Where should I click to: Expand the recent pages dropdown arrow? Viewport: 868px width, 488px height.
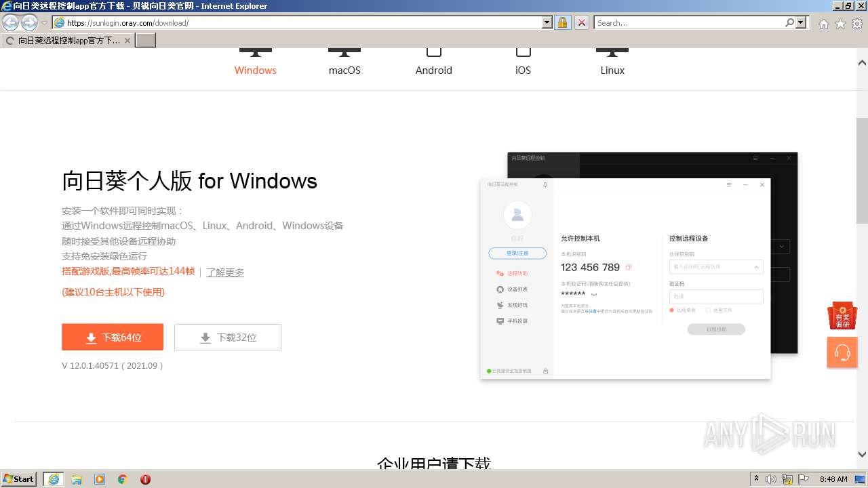tap(44, 23)
